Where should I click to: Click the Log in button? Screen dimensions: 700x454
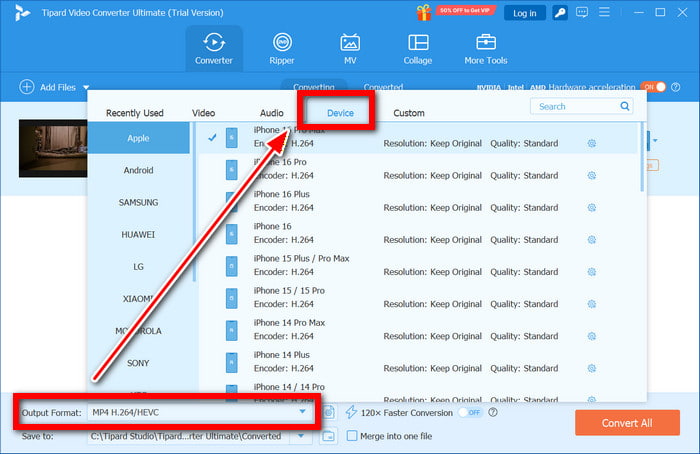point(525,12)
